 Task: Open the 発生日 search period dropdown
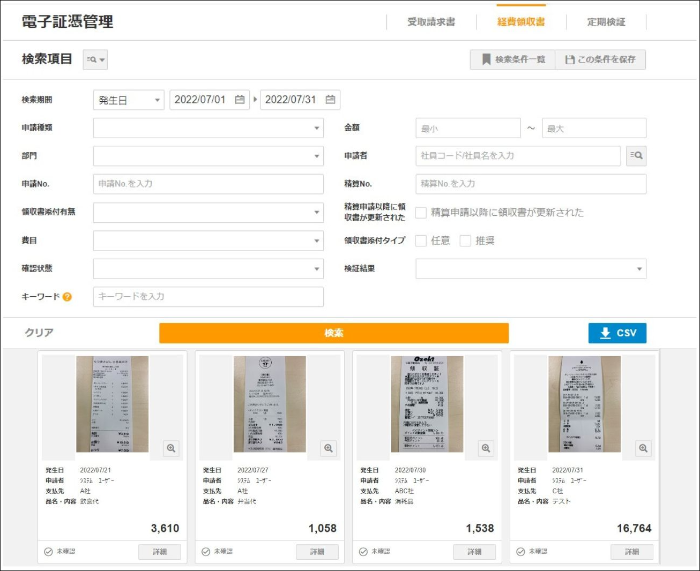(x=129, y=100)
